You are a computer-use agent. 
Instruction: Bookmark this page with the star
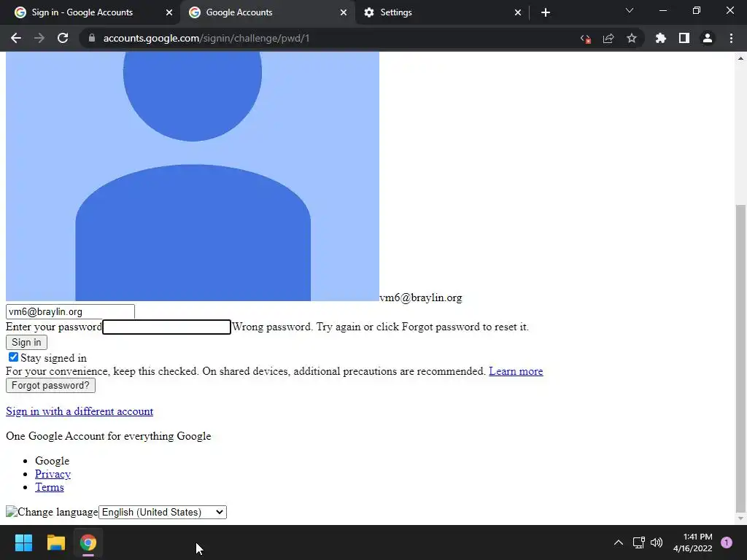632,38
